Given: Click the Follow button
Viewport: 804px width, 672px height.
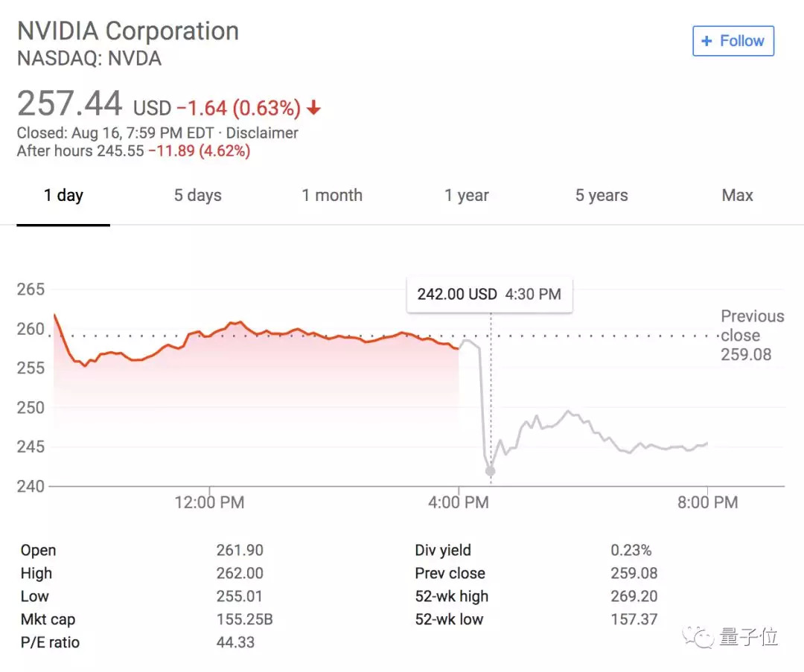Looking at the screenshot, I should (x=733, y=41).
